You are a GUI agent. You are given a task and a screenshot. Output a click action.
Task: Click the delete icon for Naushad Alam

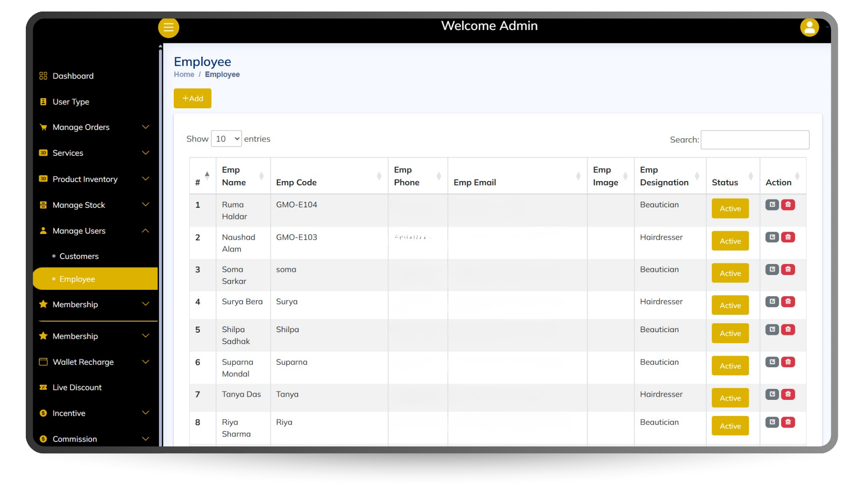788,237
